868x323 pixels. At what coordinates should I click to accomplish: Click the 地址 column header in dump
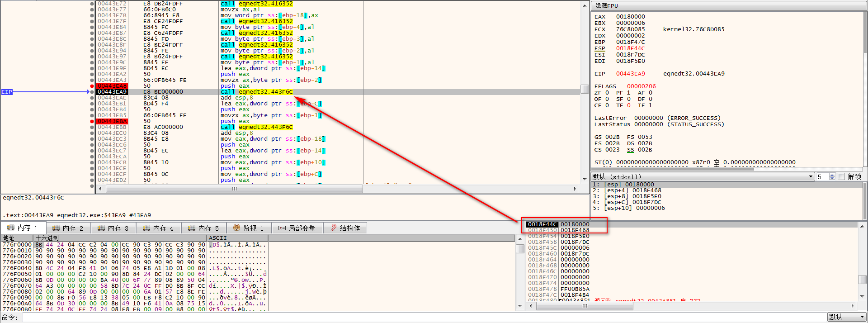(18, 238)
